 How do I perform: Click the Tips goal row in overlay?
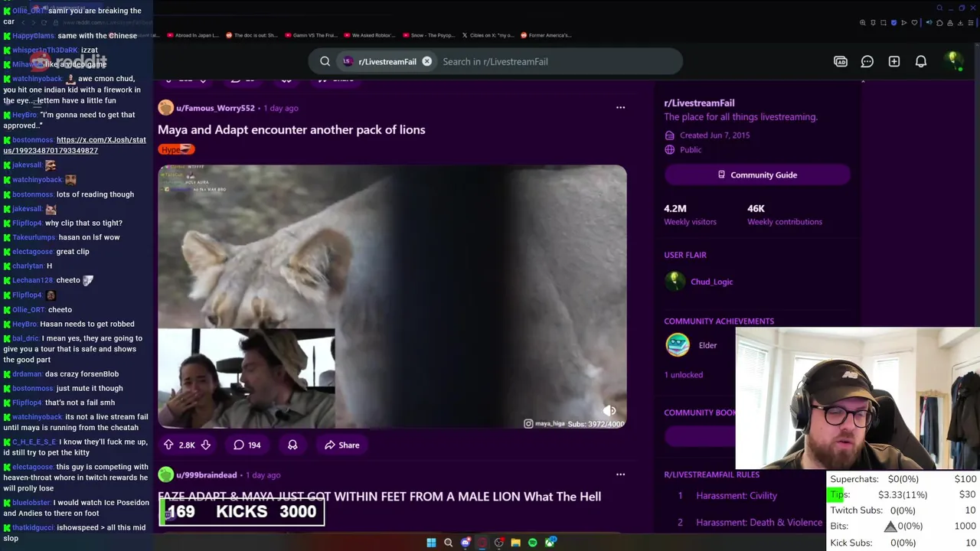coord(903,494)
